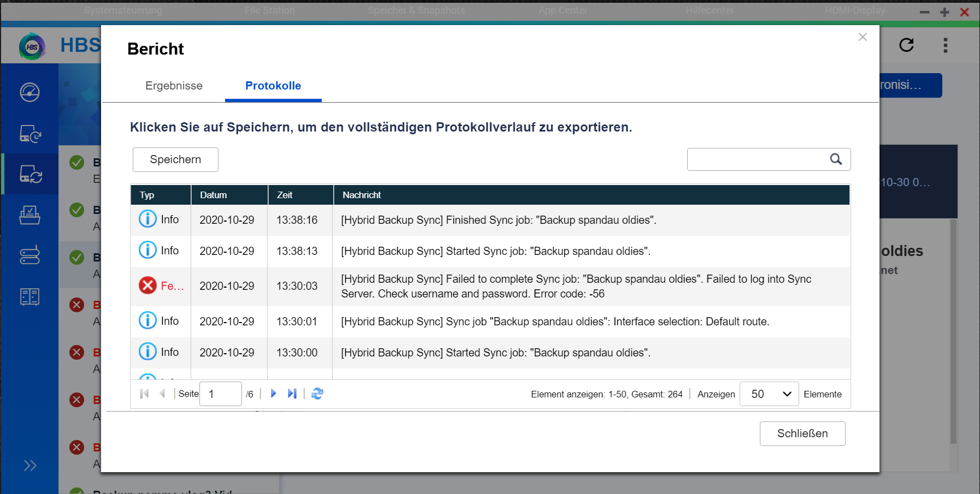
Task: Close the Bericht dialog with X
Action: pyautogui.click(x=863, y=37)
